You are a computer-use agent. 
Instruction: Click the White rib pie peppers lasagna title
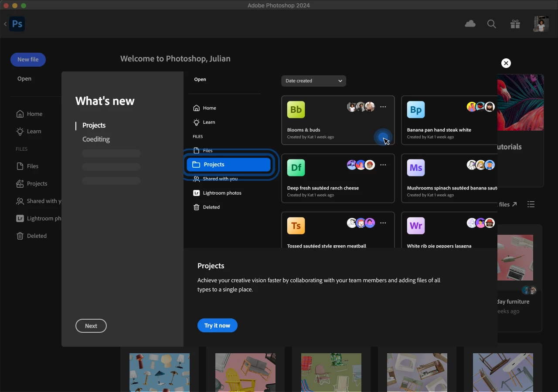[x=439, y=246]
